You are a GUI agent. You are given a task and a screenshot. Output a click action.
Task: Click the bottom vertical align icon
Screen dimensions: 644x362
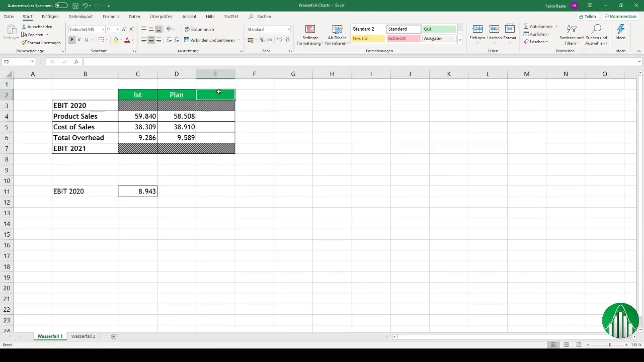(158, 29)
